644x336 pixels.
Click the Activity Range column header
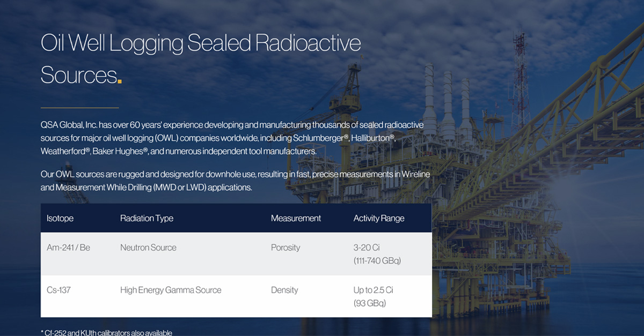pos(379,218)
